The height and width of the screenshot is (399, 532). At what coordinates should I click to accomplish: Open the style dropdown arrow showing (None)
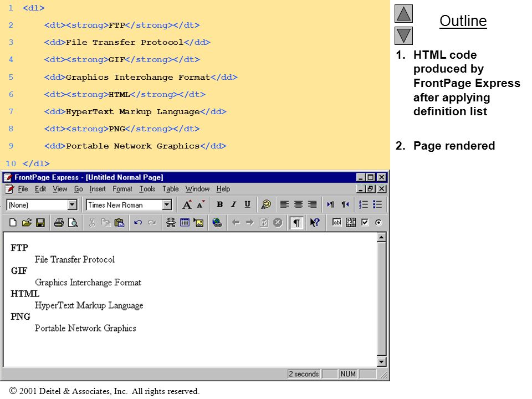(72, 205)
